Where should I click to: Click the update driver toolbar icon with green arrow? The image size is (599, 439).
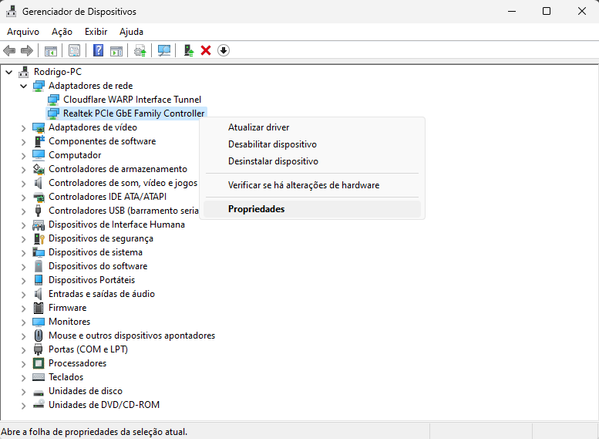click(189, 50)
